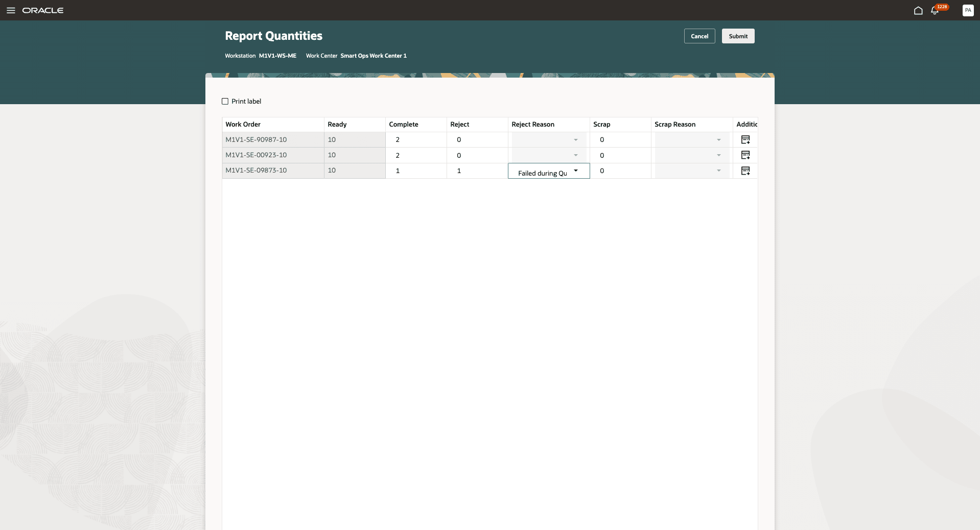Edit Reject quantity for M1V1-SE-09873-10
The height and width of the screenshot is (530, 980).
coord(477,171)
